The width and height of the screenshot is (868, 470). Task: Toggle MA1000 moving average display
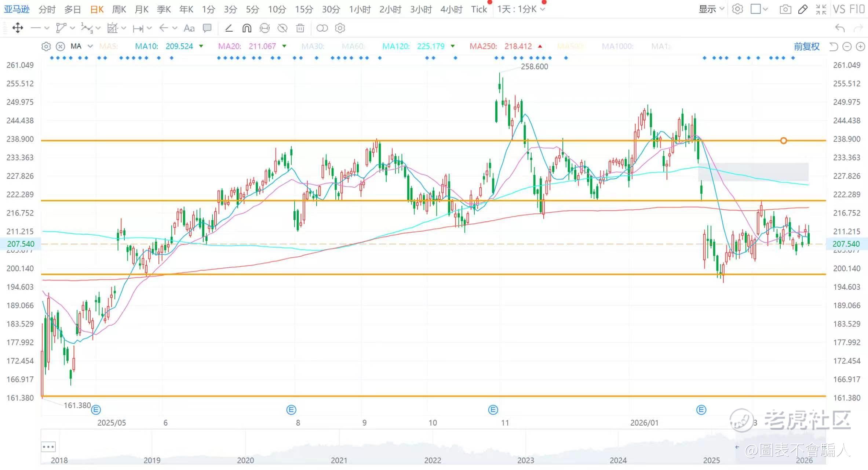point(617,46)
